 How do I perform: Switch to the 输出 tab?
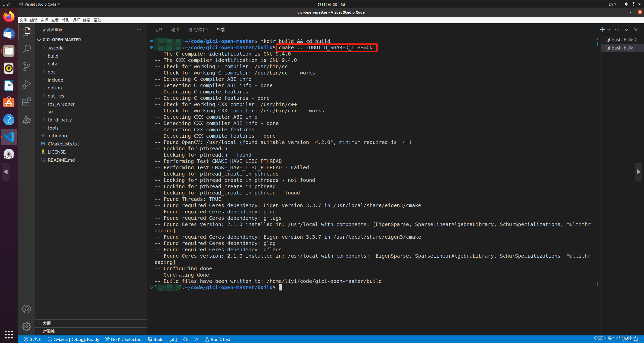click(x=175, y=30)
